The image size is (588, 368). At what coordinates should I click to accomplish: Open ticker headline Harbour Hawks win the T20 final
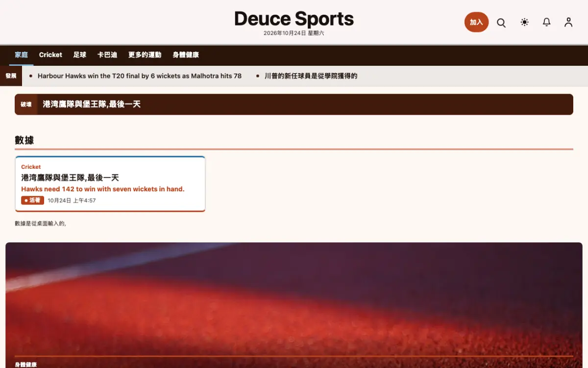pos(140,76)
